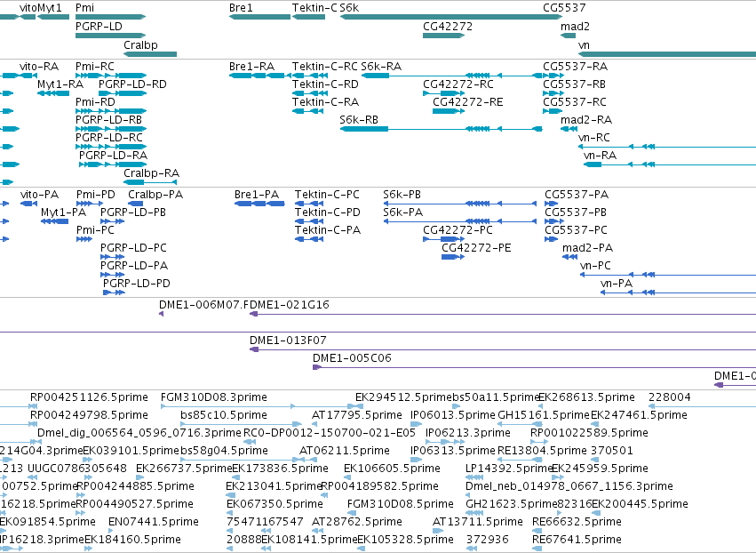Click the PGRP-LD-RB transcript
756x553 pixels.
(x=111, y=129)
